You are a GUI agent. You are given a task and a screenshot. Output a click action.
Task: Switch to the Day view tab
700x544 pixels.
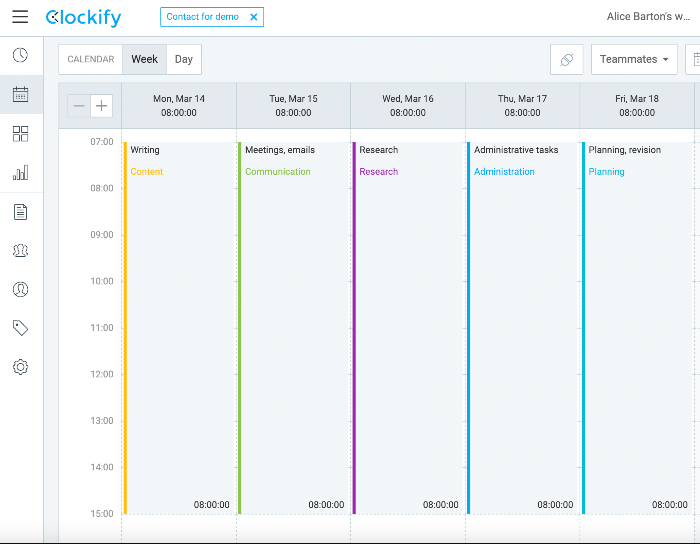click(183, 59)
